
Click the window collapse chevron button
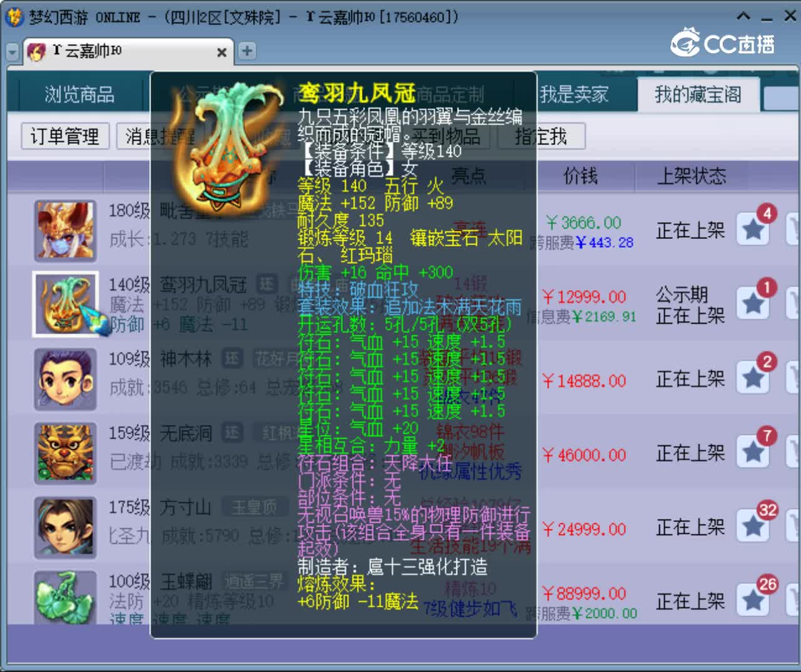(743, 16)
